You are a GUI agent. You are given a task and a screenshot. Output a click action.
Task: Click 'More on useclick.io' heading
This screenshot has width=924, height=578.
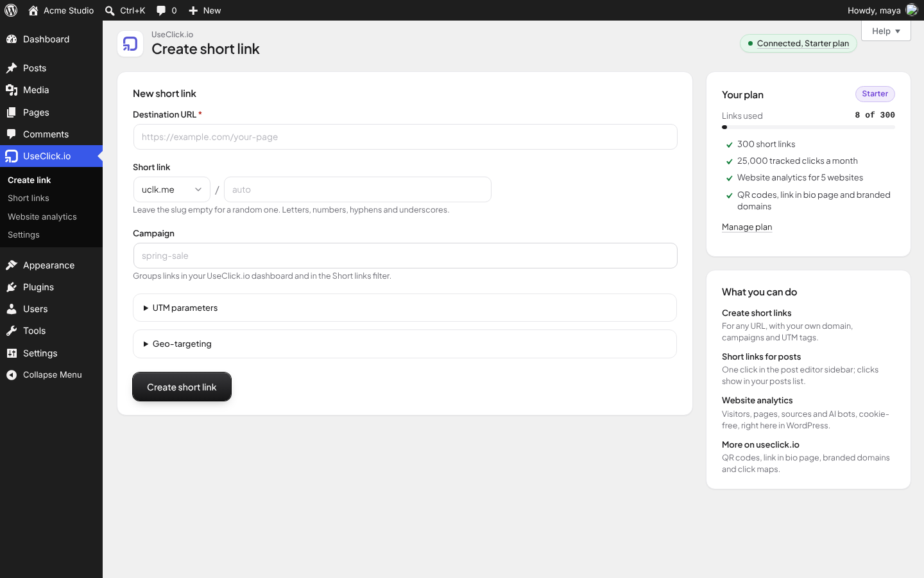coord(760,444)
